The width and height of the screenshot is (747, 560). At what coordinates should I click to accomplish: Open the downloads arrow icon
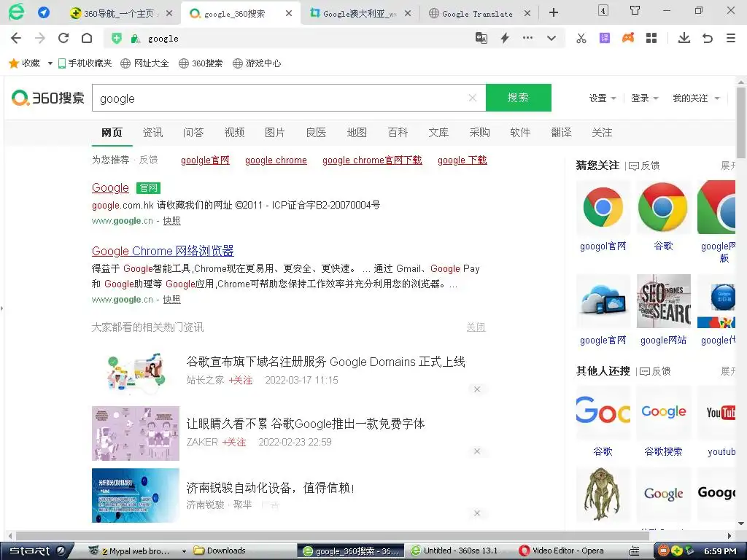(x=684, y=38)
